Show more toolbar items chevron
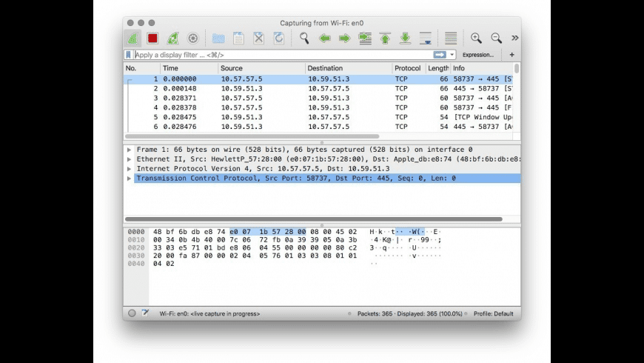Screen dimensions: 644x363 click(514, 38)
